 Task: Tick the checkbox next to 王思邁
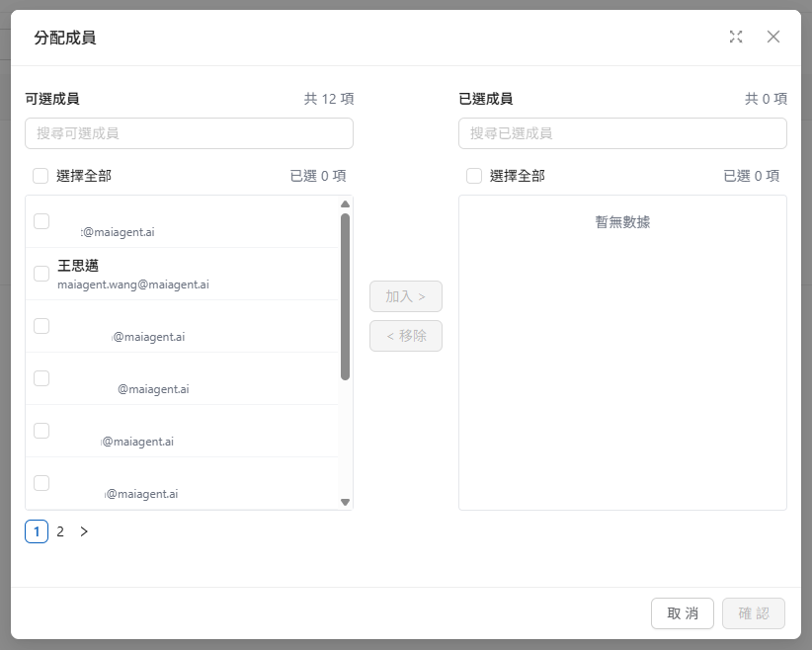41,274
